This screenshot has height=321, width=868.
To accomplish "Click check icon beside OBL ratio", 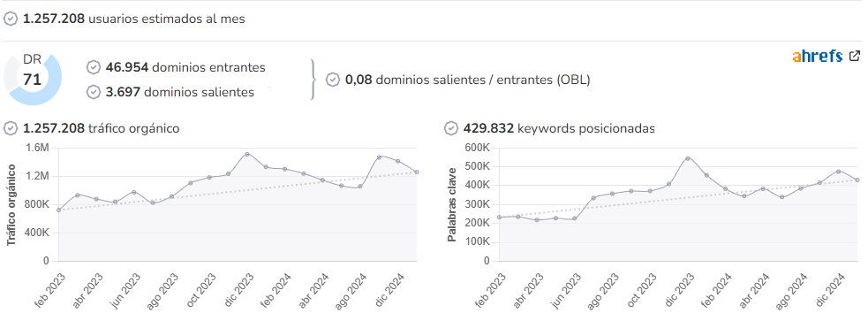I will pos(333,80).
